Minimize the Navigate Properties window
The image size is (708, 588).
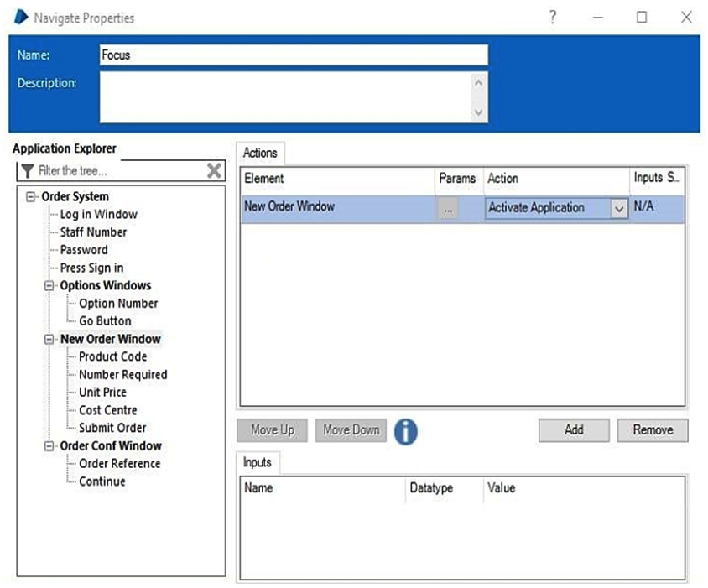click(x=598, y=18)
